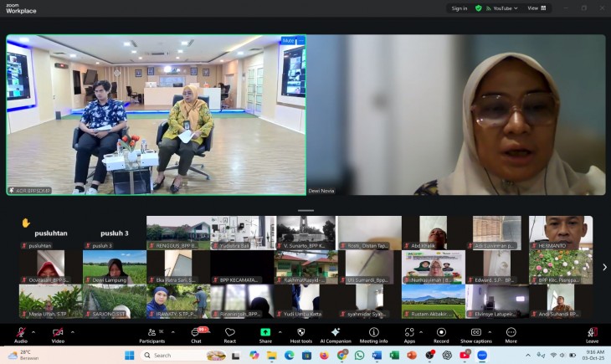Select the HERMANTO participant thumbnail
Image resolution: width=611 pixels, height=364 pixels.
point(562,233)
